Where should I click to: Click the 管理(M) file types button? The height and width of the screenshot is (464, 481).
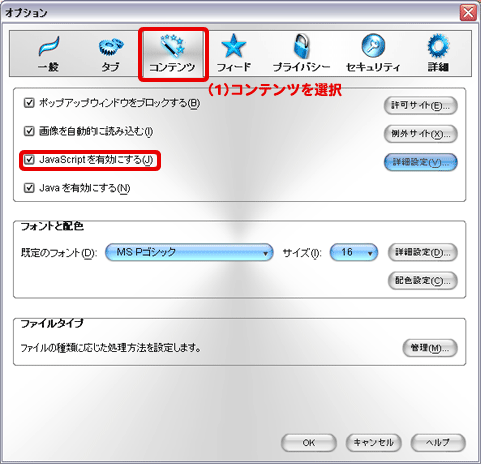coord(430,348)
